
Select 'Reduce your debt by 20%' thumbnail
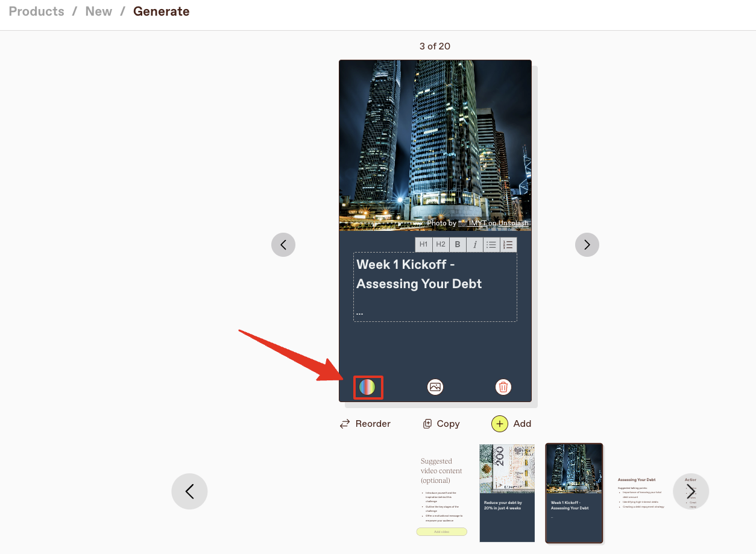click(x=507, y=494)
